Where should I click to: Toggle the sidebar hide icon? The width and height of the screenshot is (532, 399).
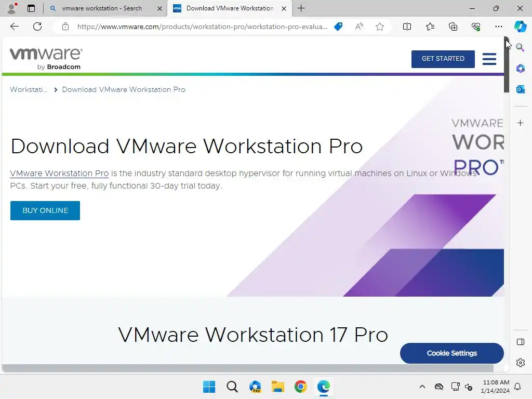[x=520, y=342]
